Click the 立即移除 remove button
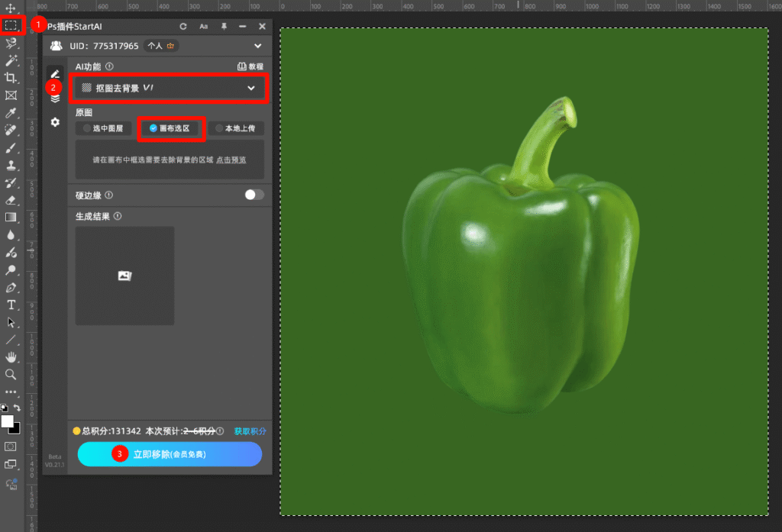Screen dimensions: 782x532 (x=170, y=454)
